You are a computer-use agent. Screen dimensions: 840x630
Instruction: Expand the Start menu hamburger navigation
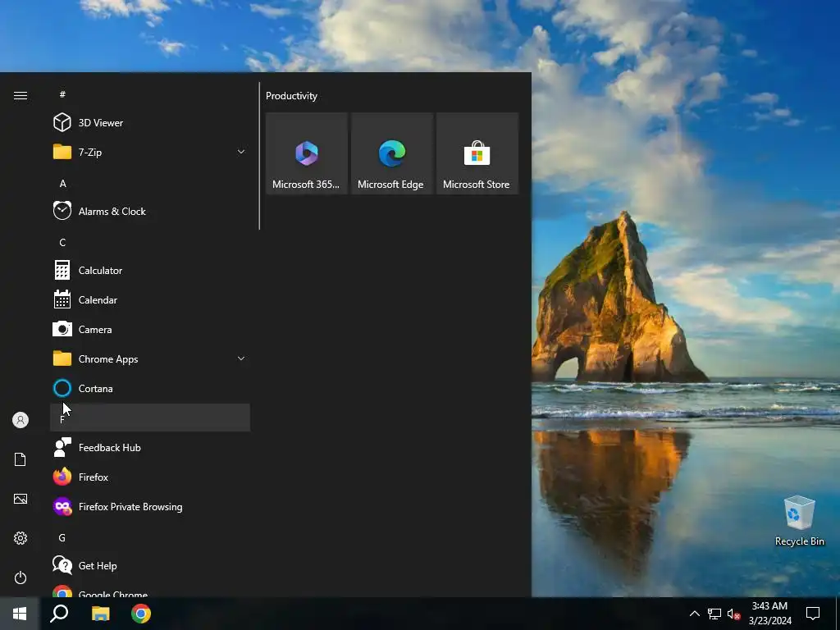21,95
